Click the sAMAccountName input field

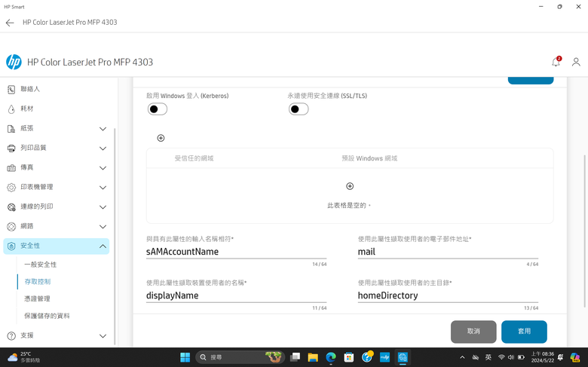[236, 252]
